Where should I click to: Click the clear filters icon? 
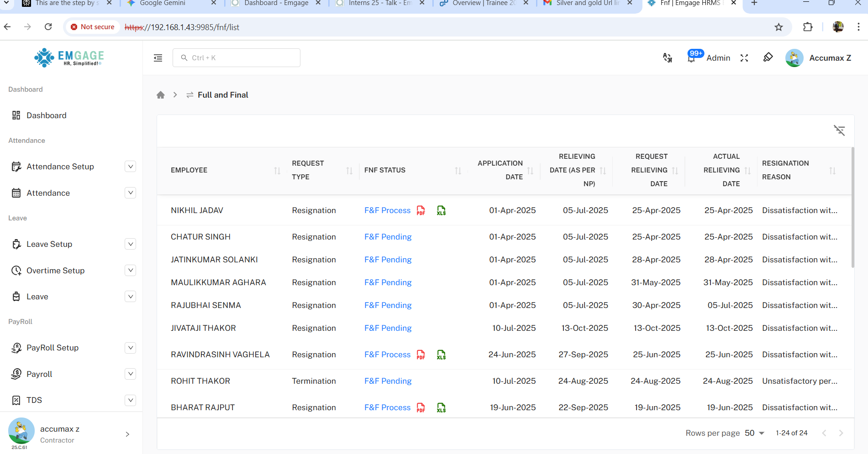coord(839,130)
